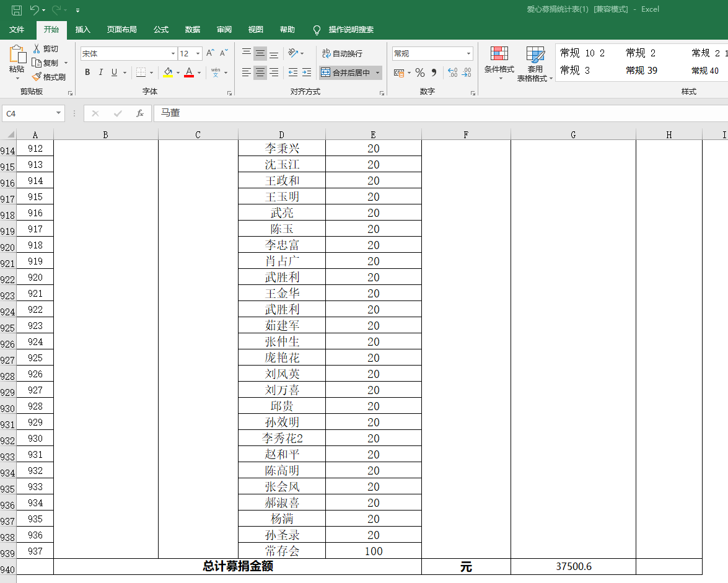Click the Cut (剪切) scissors icon
Viewport: 728px width, 583px height.
point(37,48)
